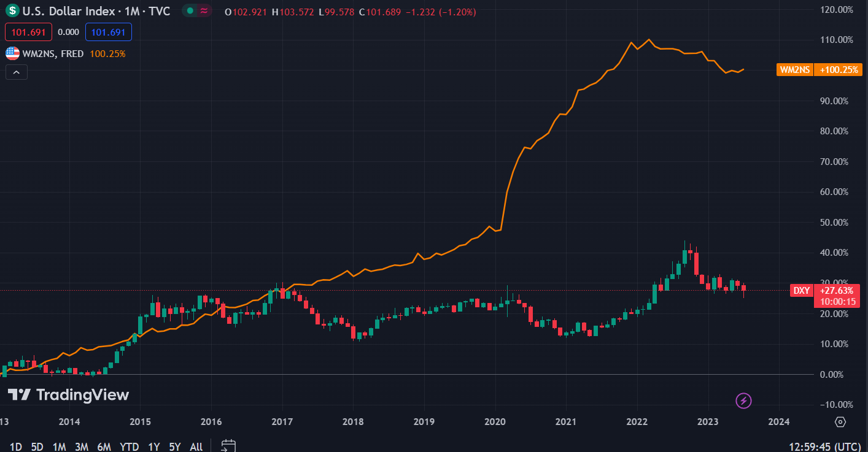This screenshot has height=452, width=868.
Task: Click the 0.000 spread value
Action: coord(69,32)
